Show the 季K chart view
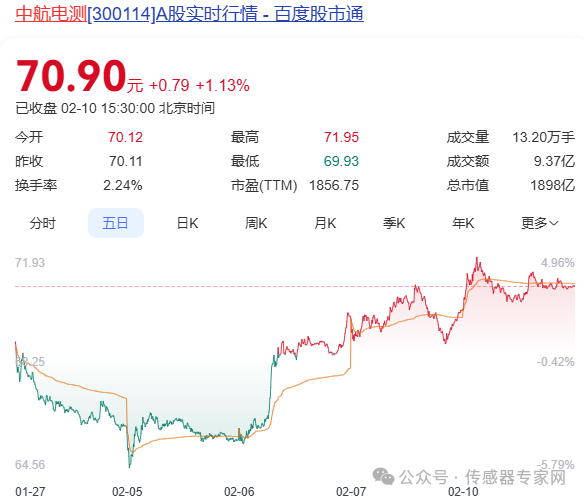Screen dimensions: 584x500 pos(394,223)
